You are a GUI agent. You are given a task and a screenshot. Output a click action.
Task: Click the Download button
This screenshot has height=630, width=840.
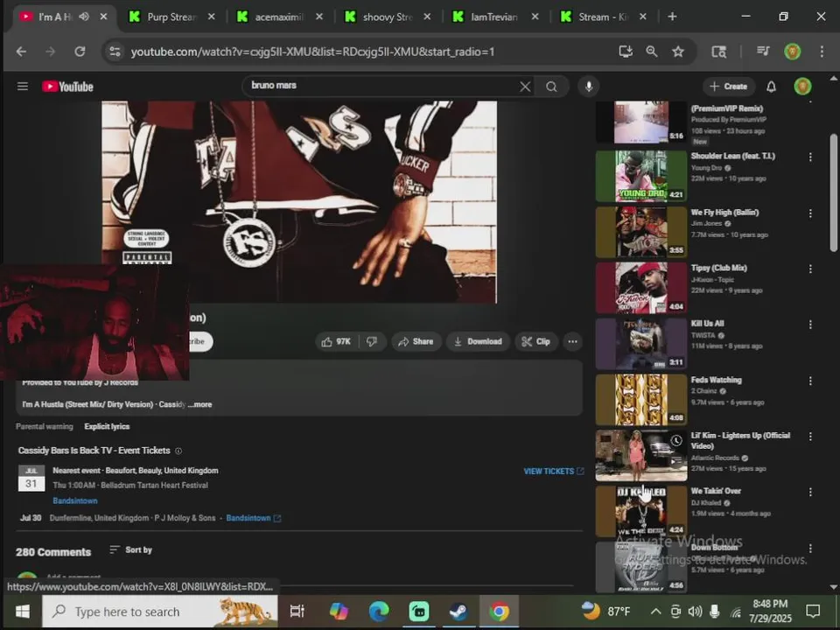click(x=478, y=342)
